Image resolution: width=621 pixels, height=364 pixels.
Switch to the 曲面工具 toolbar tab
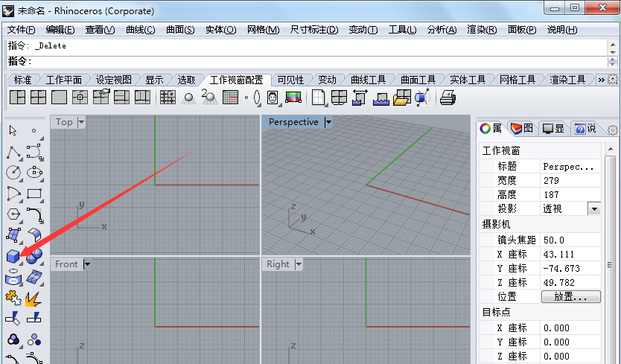418,80
